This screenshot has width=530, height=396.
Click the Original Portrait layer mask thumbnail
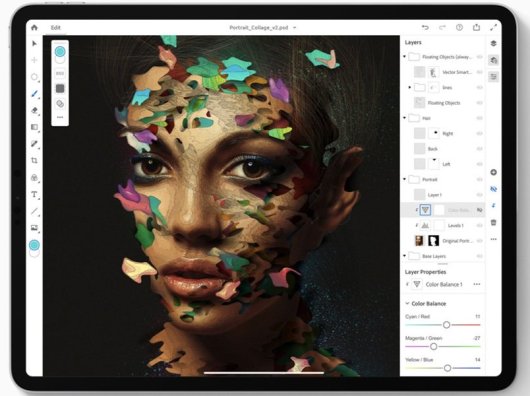433,241
